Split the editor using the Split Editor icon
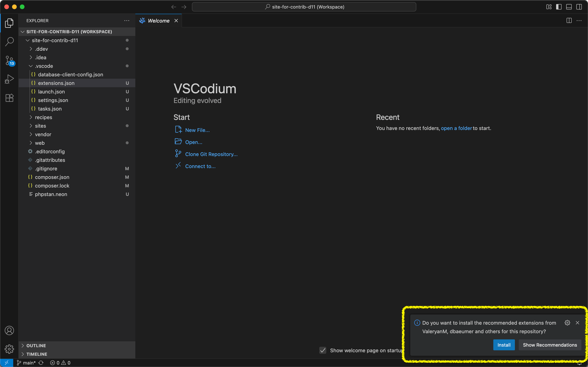588x367 pixels. coord(569,20)
